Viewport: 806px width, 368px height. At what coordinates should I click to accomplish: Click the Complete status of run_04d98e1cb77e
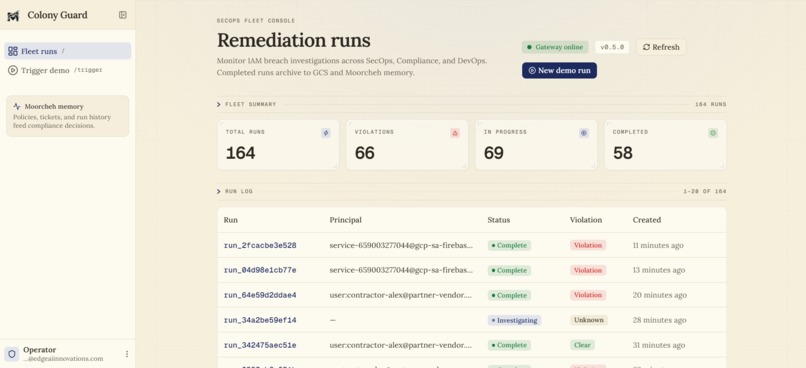[509, 270]
